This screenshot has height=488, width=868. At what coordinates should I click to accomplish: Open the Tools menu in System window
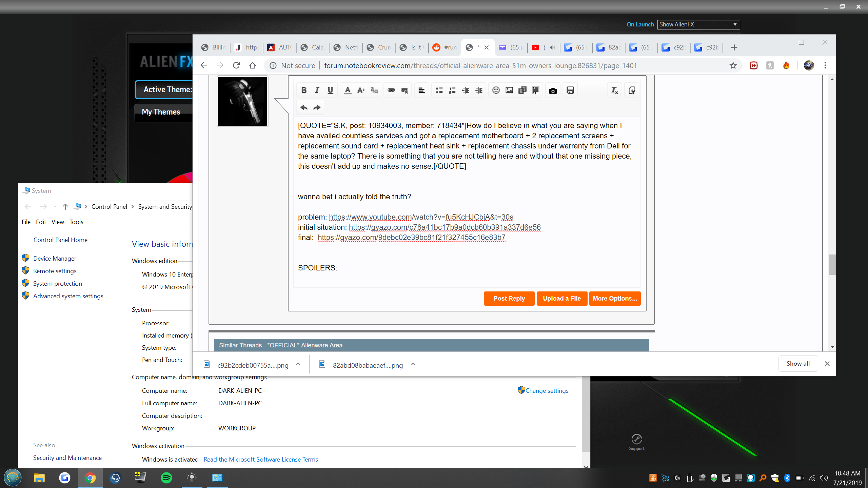coord(76,222)
